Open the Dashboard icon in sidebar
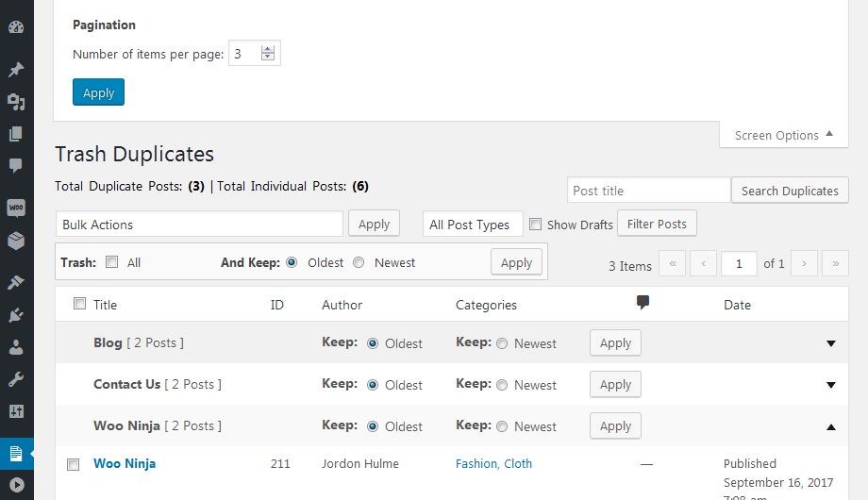Screen dimensions: 868x500 16,27
